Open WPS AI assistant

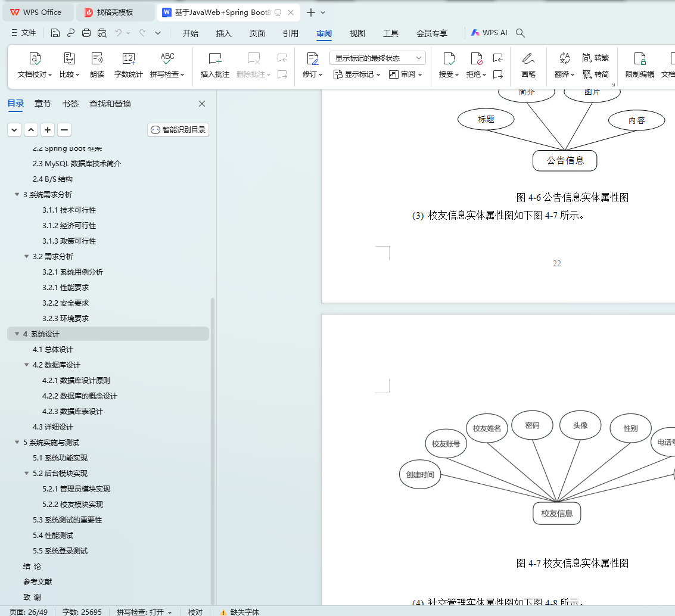(x=489, y=33)
